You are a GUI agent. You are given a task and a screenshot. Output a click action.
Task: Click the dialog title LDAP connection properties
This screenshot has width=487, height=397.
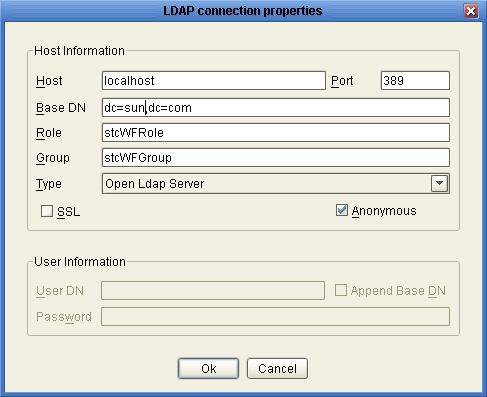point(243,11)
